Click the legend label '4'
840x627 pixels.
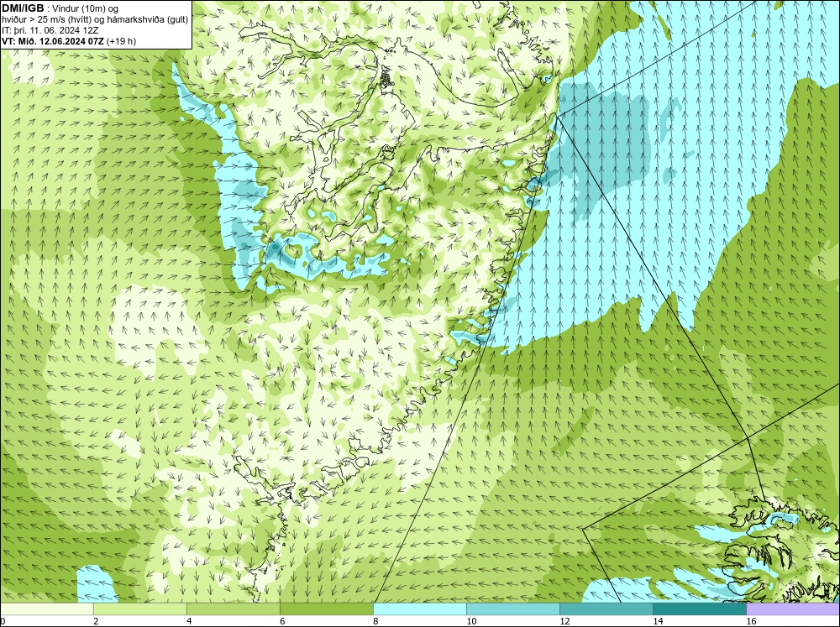coord(189,621)
